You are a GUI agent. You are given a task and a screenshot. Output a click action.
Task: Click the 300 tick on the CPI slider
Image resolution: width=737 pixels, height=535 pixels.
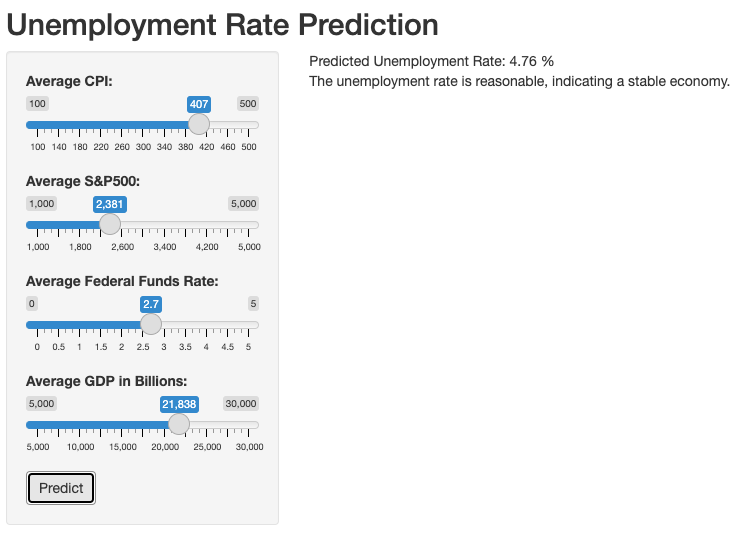point(143,147)
